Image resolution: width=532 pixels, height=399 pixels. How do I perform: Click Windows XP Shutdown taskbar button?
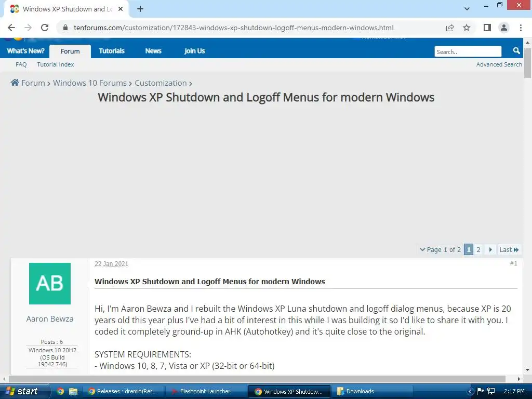(289, 392)
